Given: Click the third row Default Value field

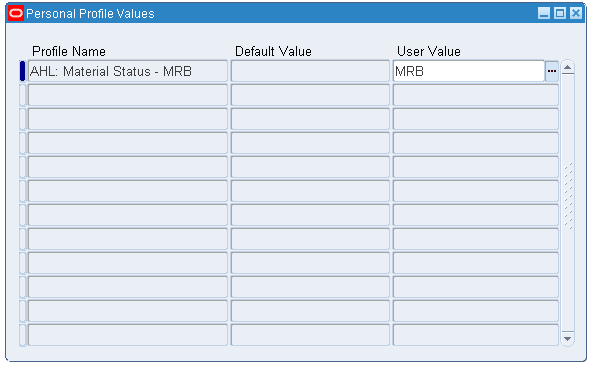Looking at the screenshot, I should (310, 119).
